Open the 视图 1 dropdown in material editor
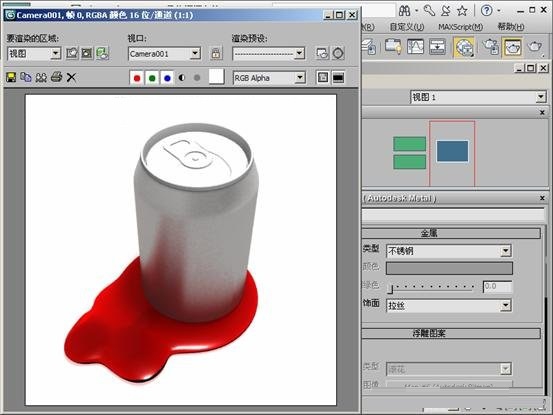 click(x=478, y=97)
